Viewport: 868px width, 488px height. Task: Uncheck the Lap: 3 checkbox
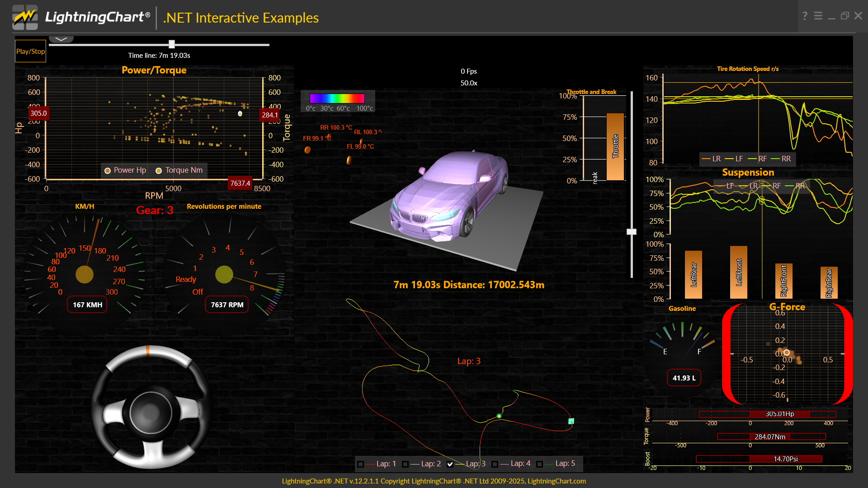(x=450, y=464)
